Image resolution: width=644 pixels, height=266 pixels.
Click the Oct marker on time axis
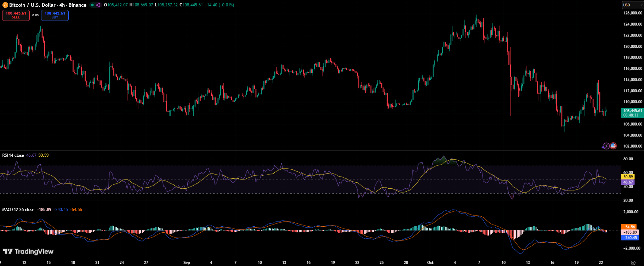pos(430,262)
